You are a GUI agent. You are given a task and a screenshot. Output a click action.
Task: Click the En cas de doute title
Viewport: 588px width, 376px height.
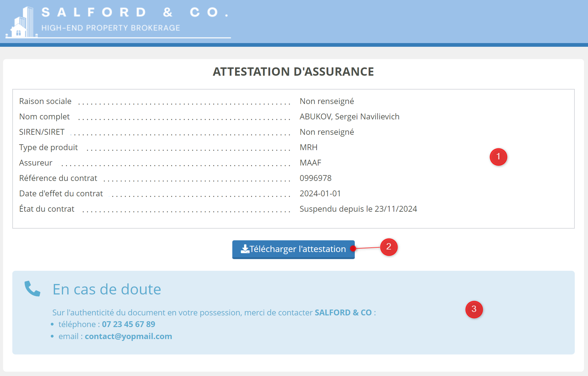tap(107, 289)
